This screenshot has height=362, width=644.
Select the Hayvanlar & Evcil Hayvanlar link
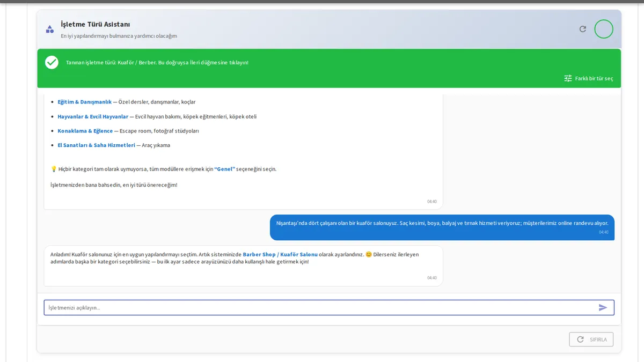pos(93,116)
